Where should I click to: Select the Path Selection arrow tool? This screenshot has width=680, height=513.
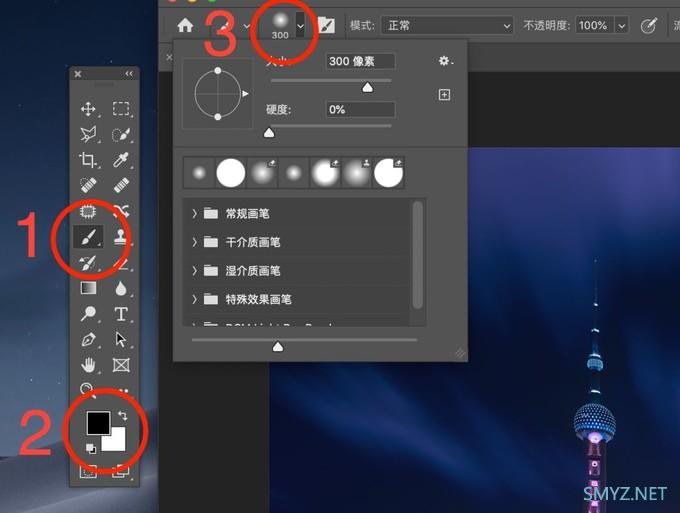point(121,340)
